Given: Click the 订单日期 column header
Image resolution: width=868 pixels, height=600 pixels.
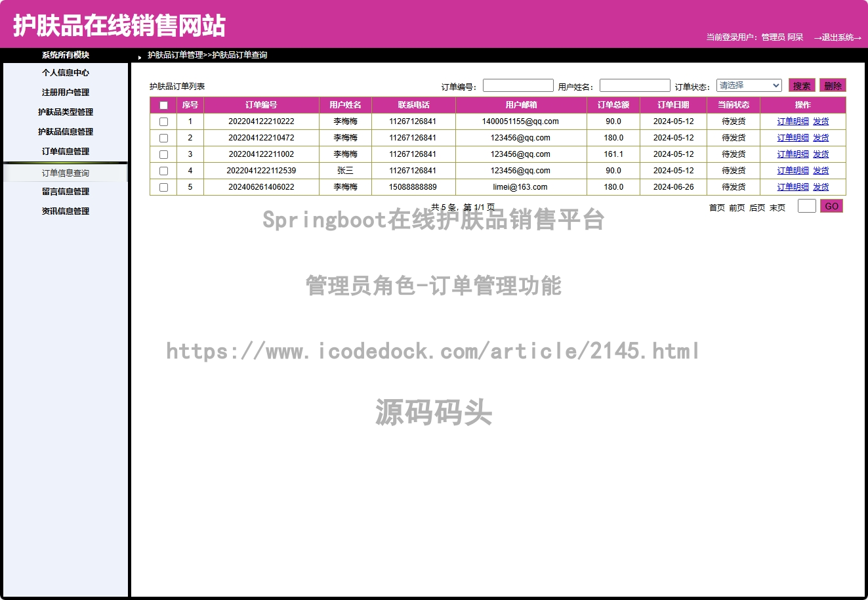Looking at the screenshot, I should (x=674, y=105).
